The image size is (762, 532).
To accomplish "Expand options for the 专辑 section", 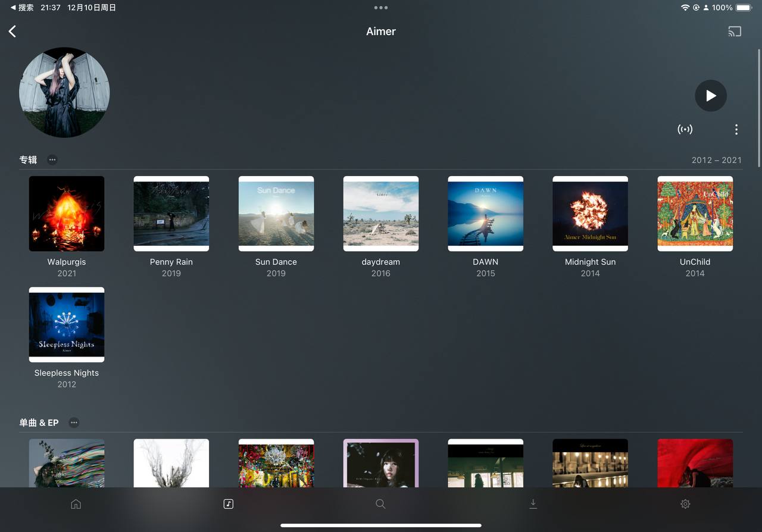I will tap(52, 159).
